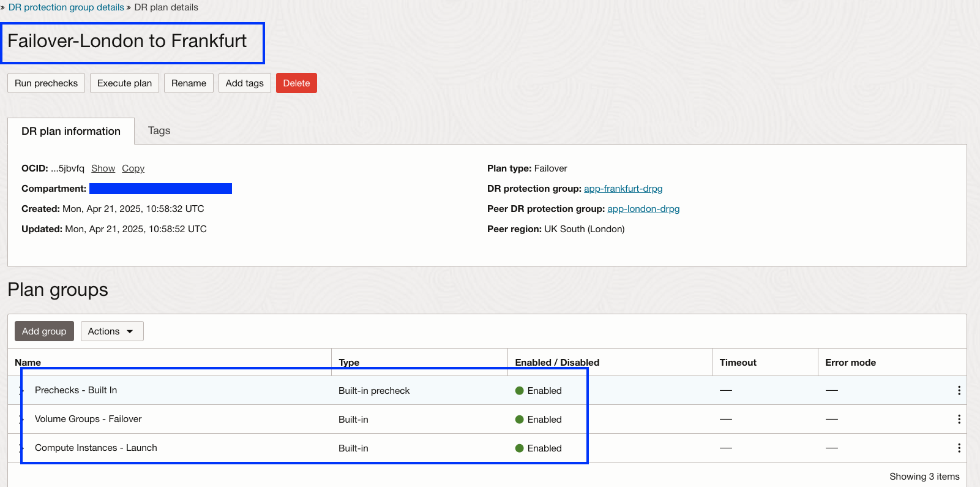Click the Execute plan button
Screen dimensions: 980x487
click(125, 83)
